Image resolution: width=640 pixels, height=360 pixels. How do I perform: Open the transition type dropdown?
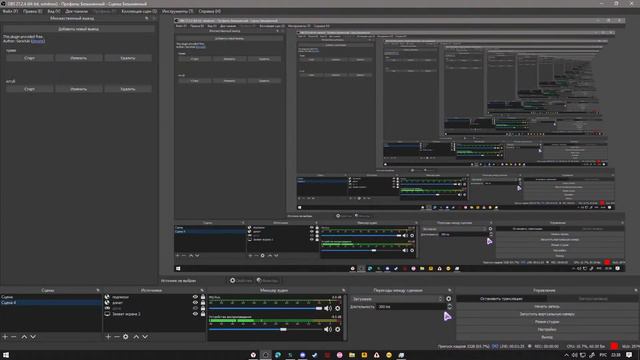[x=397, y=299]
